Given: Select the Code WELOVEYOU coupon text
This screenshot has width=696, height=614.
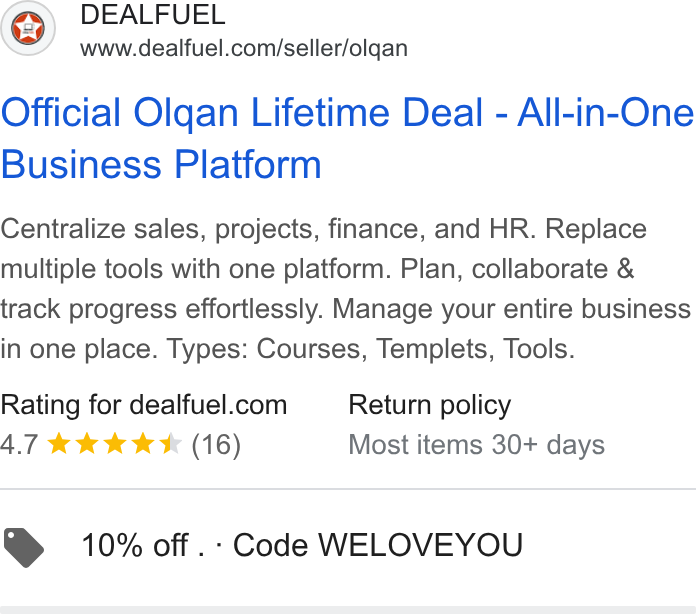Looking at the screenshot, I should point(378,545).
